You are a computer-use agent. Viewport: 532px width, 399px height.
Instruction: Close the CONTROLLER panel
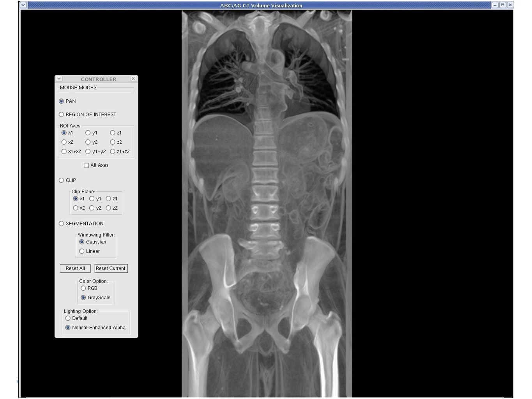(x=133, y=79)
